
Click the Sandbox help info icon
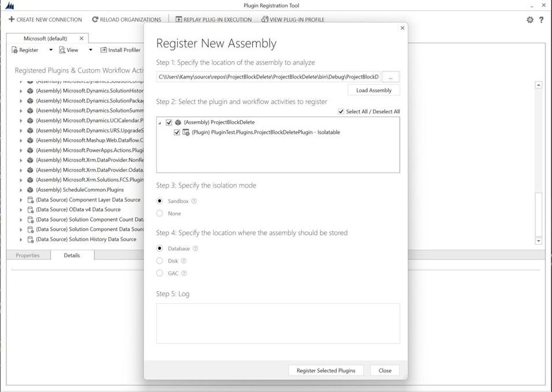194,201
